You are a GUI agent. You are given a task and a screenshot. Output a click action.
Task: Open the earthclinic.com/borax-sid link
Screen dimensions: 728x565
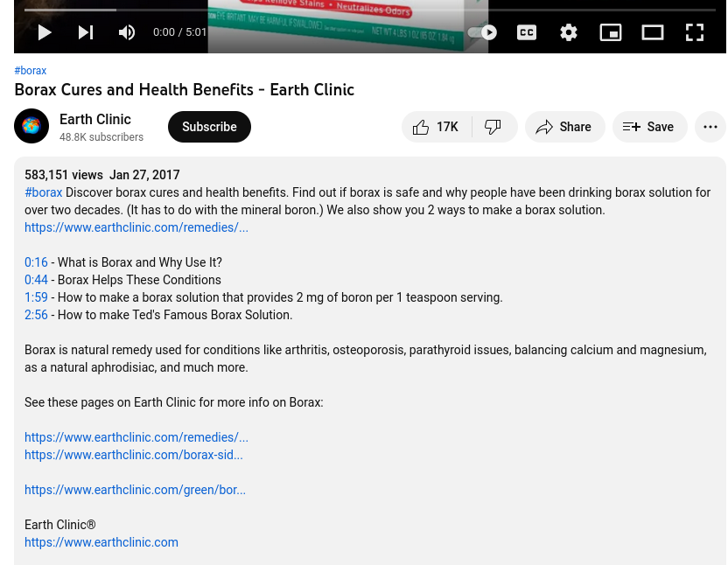[x=134, y=455]
